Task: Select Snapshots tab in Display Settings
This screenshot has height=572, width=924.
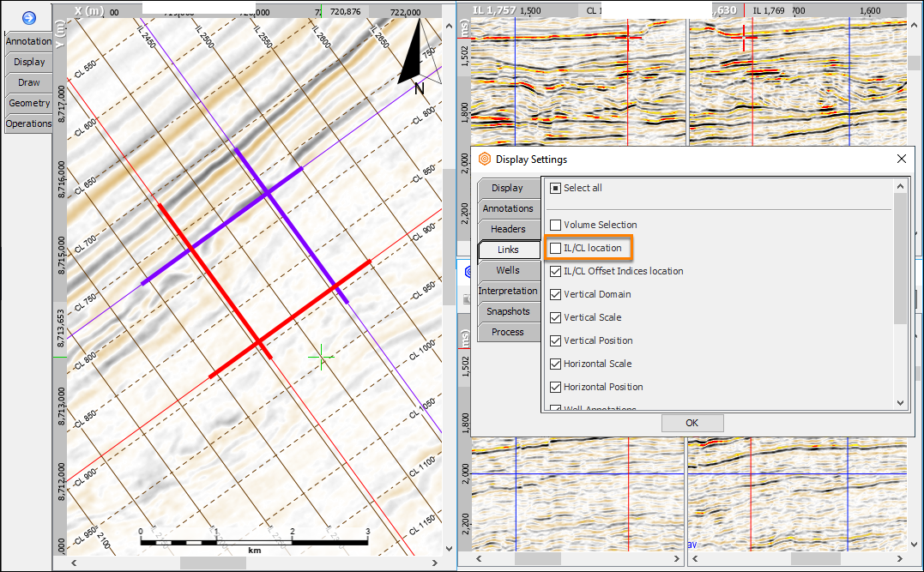Action: pos(508,311)
